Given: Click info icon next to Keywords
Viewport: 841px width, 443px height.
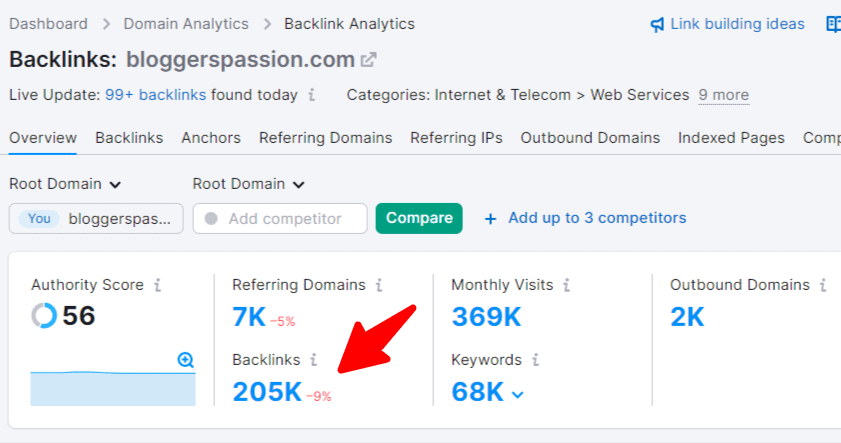Looking at the screenshot, I should (535, 360).
